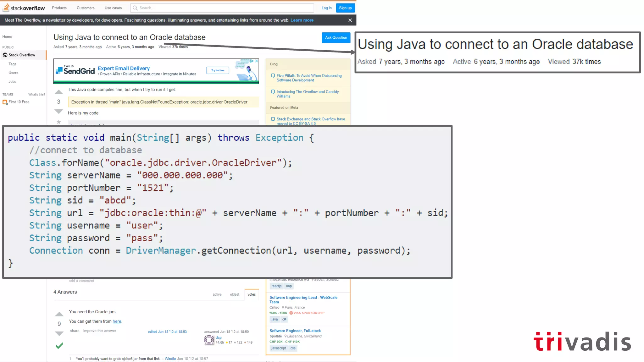Click the java tag
This screenshot has height=362, width=644.
click(275, 319)
